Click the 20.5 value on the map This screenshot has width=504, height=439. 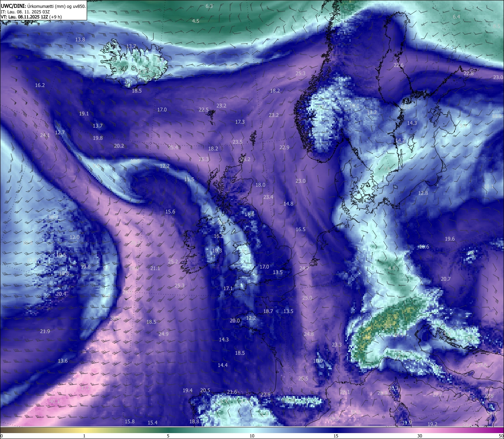coord(205,390)
